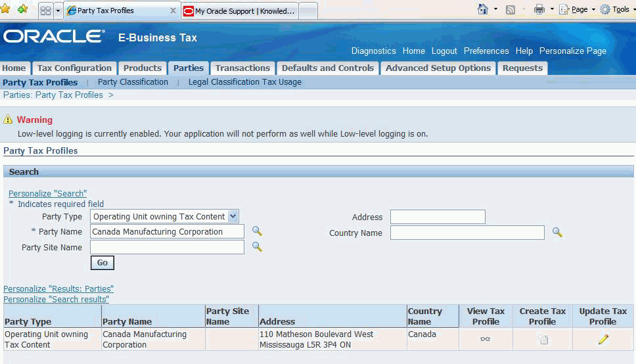636x364 pixels.
Task: Open the Quick Tabs grid icon
Action: click(x=46, y=11)
